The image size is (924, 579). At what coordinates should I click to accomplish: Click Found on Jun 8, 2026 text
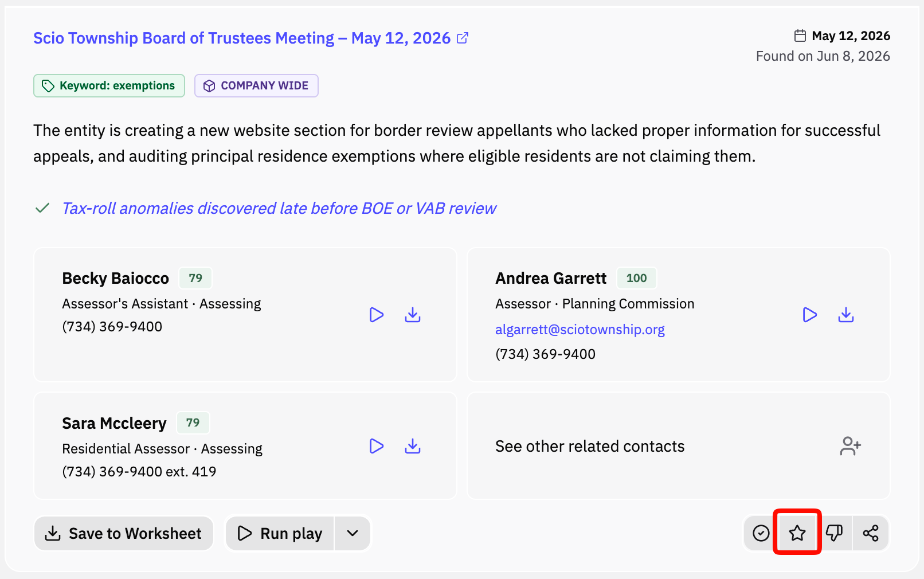tap(823, 56)
